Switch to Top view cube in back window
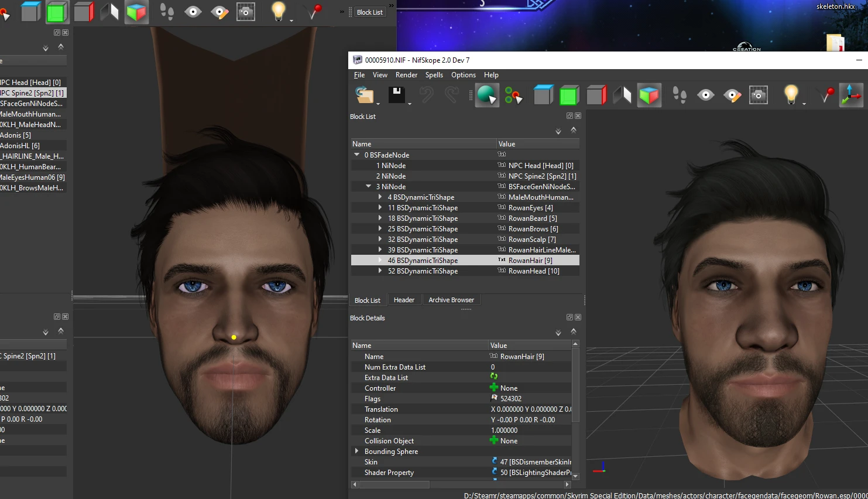This screenshot has width=868, height=499. click(30, 11)
